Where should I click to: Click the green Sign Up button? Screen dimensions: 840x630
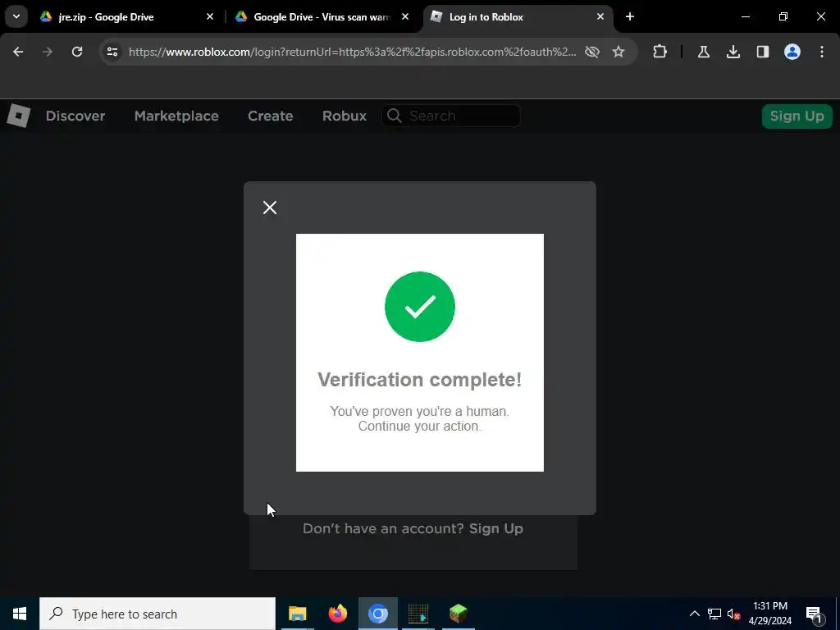click(x=797, y=116)
